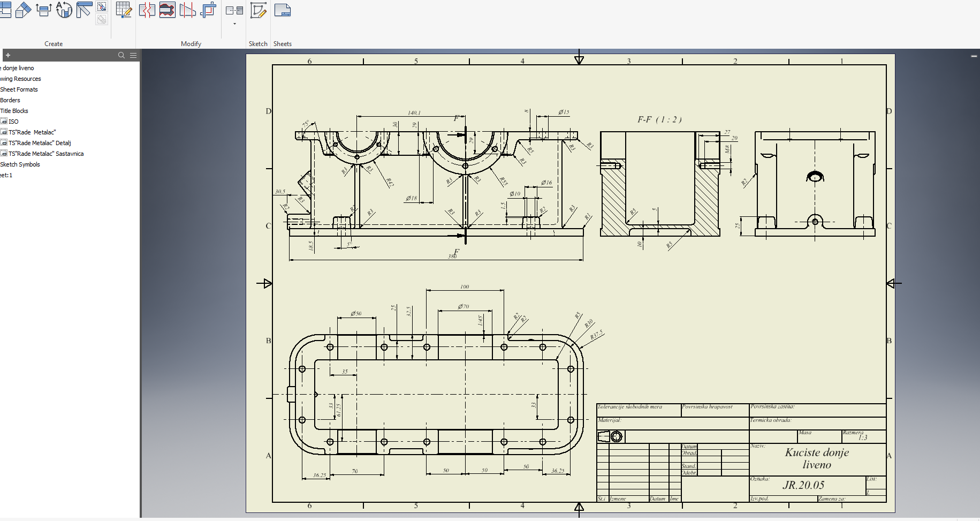This screenshot has height=521, width=980.
Task: Select the Auxiliary view tool
Action: point(23,10)
